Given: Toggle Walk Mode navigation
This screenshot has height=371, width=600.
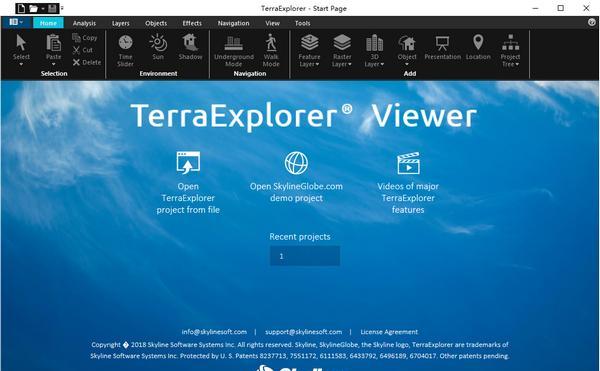Looking at the screenshot, I should [271, 50].
